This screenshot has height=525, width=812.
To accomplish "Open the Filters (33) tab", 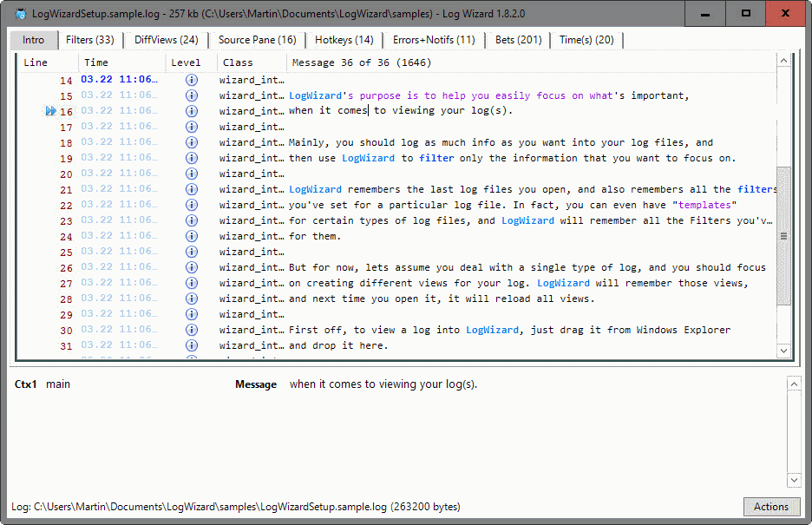I will point(90,40).
